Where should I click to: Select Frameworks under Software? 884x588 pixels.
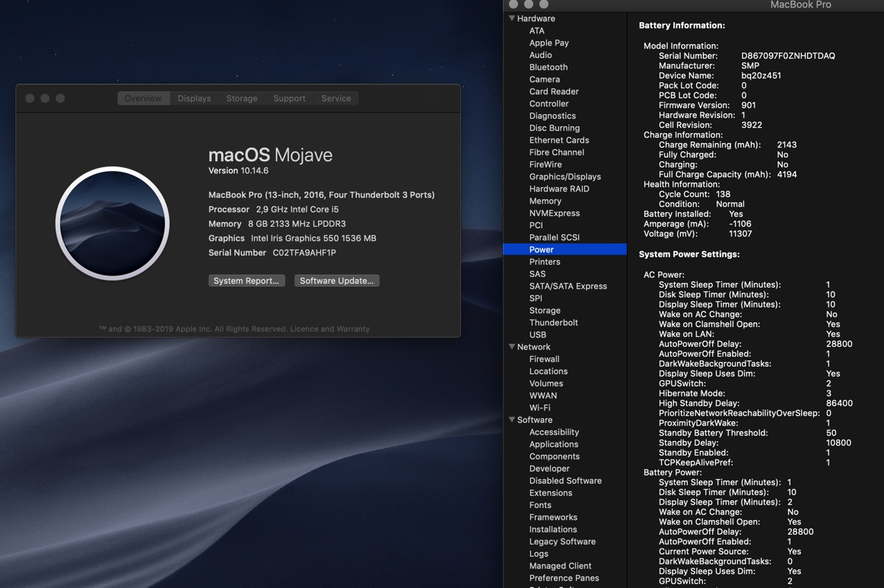(x=553, y=517)
